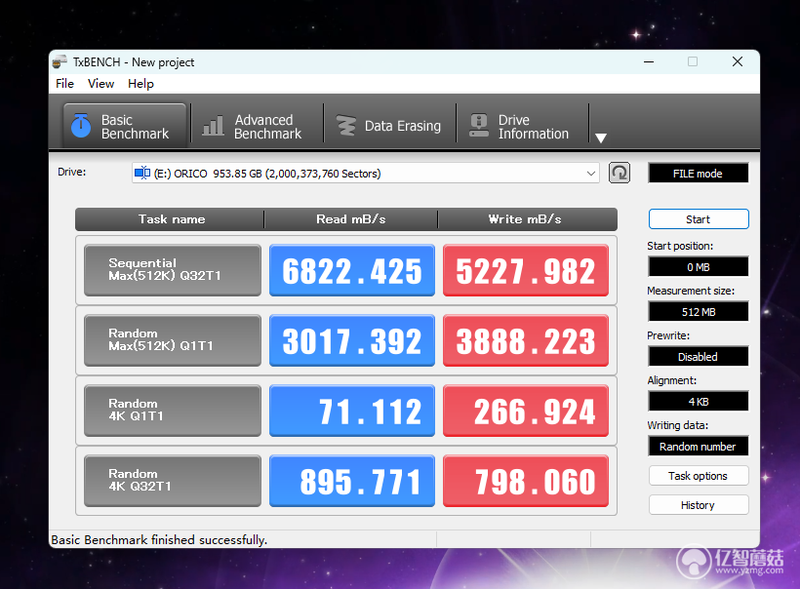This screenshot has width=800, height=589.
Task: Expand the toolbar overflow arrow
Action: tap(601, 138)
